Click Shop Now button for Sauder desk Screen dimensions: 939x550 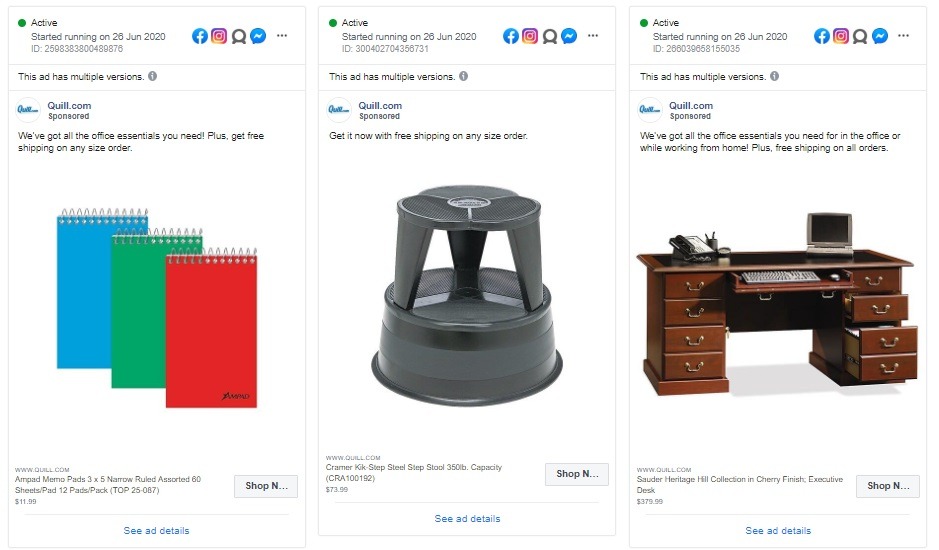(887, 486)
